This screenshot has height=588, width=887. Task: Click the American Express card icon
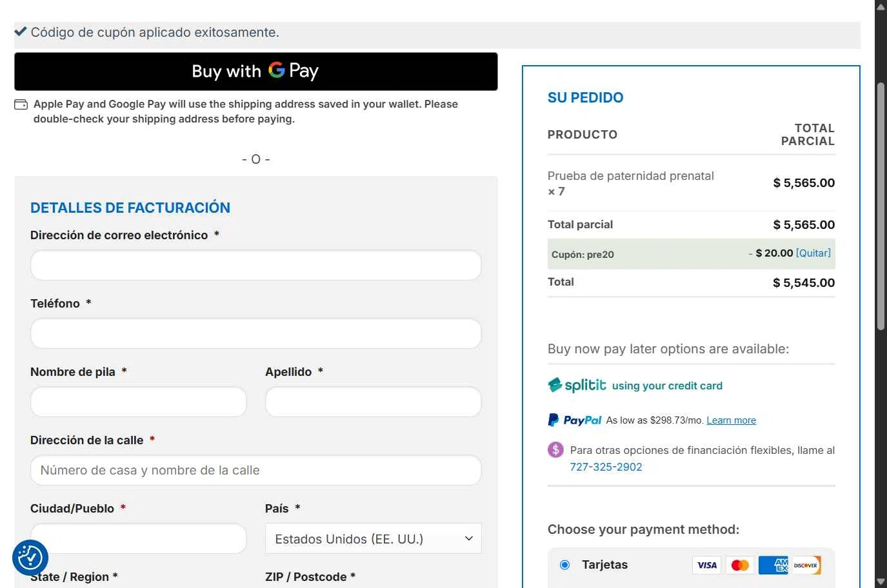(773, 565)
